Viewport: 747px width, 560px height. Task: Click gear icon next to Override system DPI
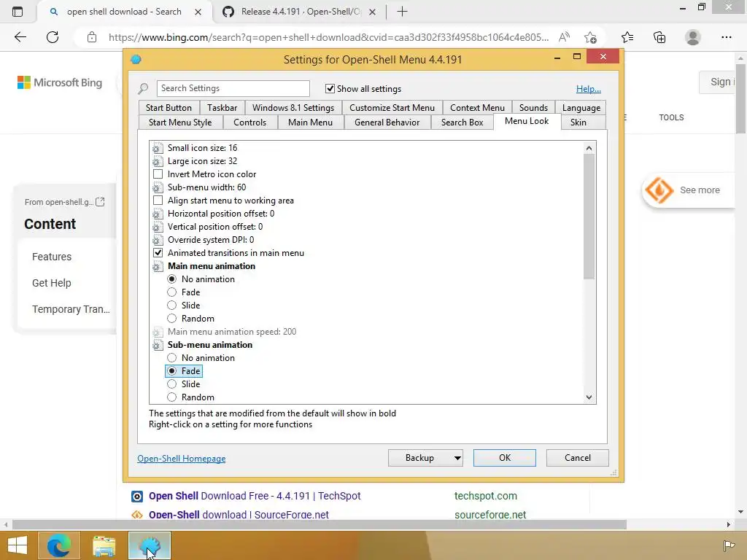[x=158, y=240]
